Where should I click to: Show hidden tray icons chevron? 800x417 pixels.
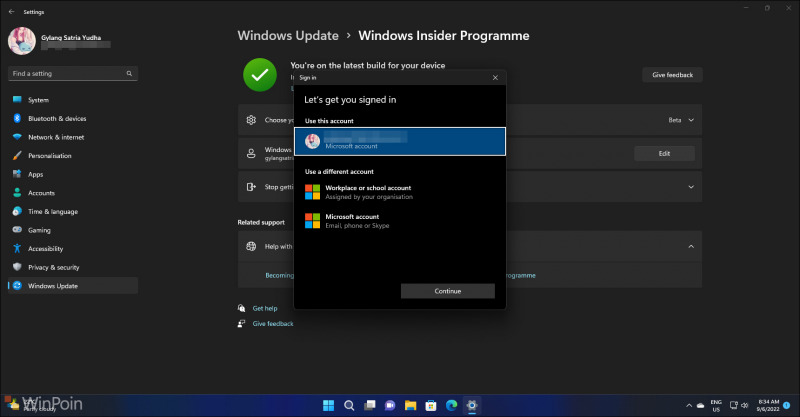pos(689,406)
